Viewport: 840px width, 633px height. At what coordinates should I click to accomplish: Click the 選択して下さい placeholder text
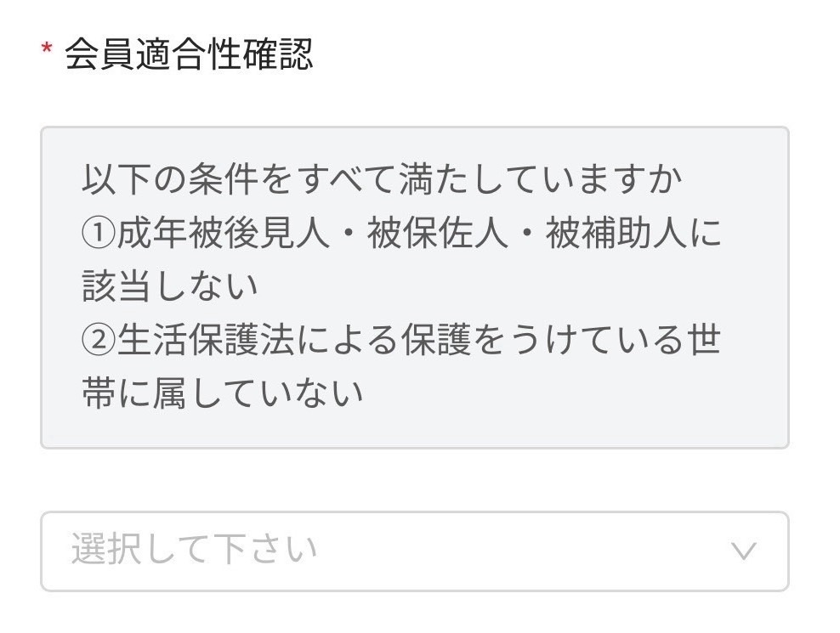[195, 550]
